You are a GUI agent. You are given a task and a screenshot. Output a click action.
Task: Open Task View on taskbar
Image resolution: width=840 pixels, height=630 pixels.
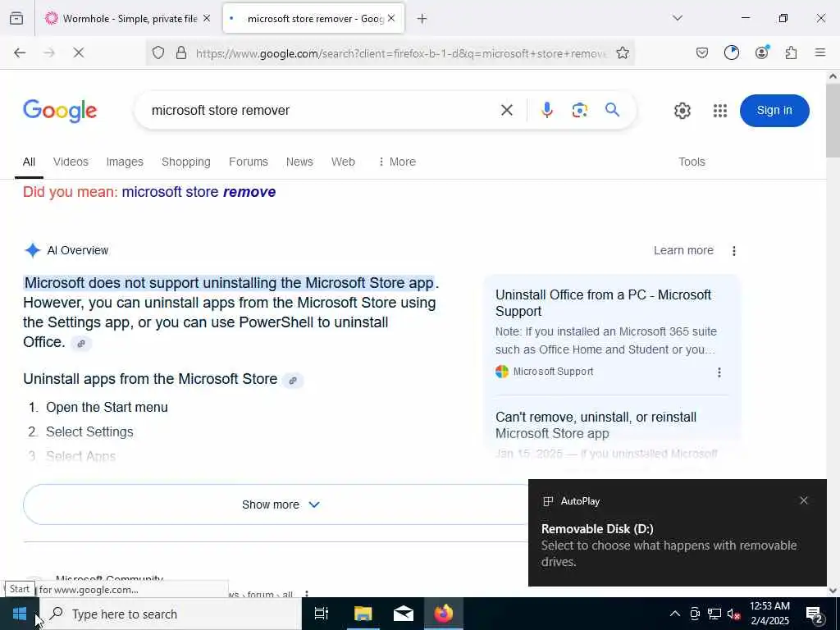322,614
